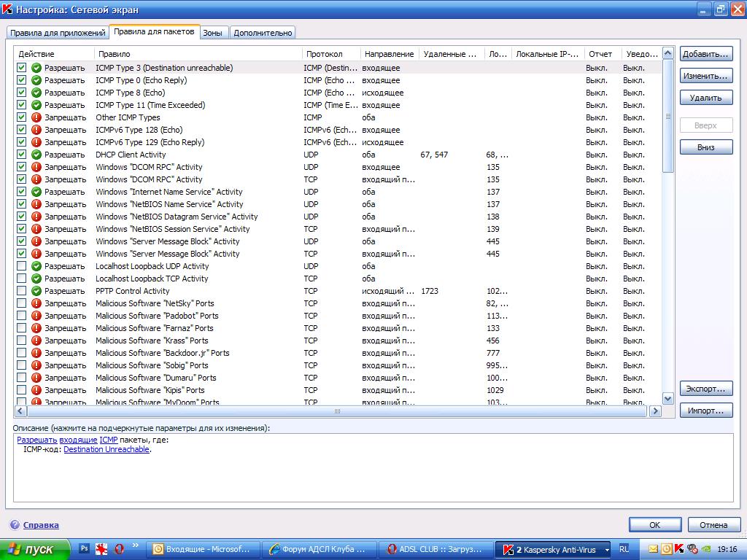Click the horizontal scrollbar left arrow

coord(20,411)
